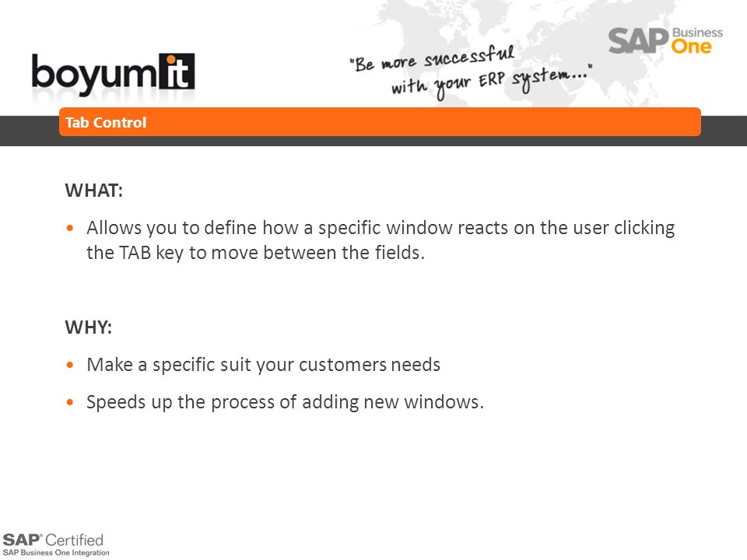This screenshot has height=560, width=747.
Task: Click the word 'One' in SAP logo
Action: pyautogui.click(x=691, y=47)
